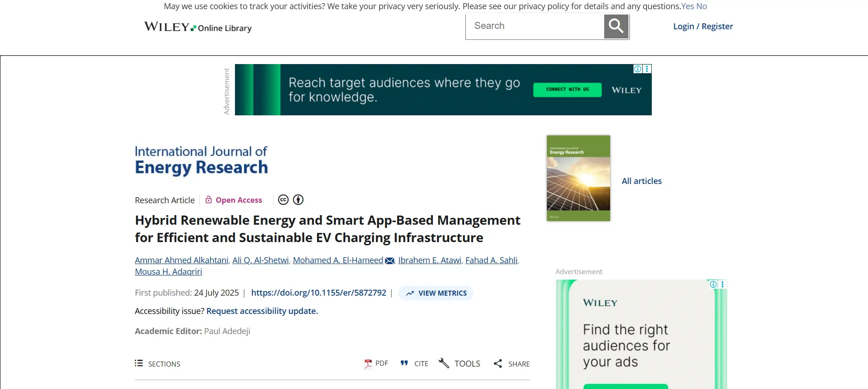Click the Open Access label
The width and height of the screenshot is (868, 389).
click(239, 200)
